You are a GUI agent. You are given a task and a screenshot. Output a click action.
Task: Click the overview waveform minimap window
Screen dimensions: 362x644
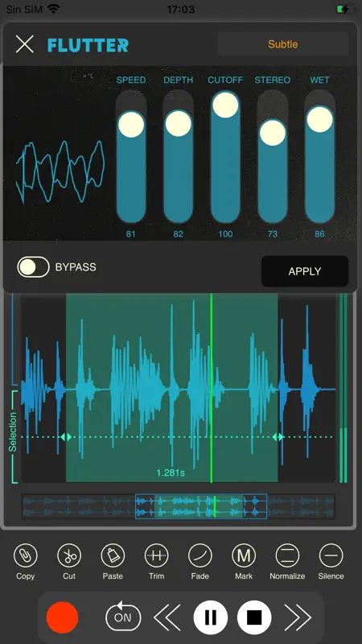201,506
